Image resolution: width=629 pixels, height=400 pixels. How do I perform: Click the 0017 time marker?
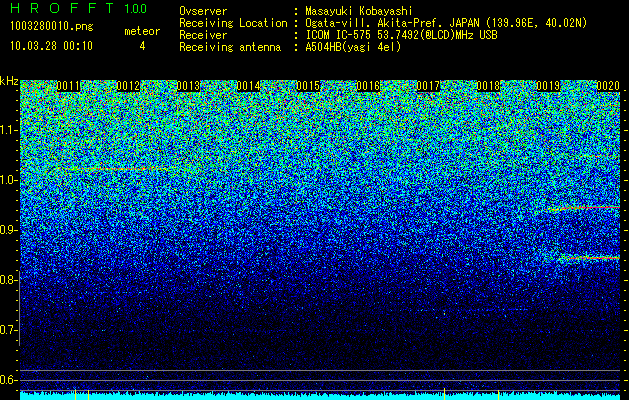[428, 86]
